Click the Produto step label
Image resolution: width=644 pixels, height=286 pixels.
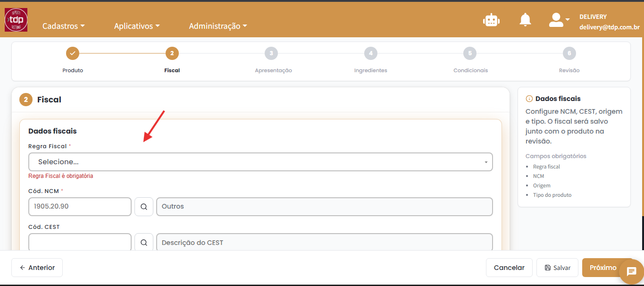(x=73, y=70)
